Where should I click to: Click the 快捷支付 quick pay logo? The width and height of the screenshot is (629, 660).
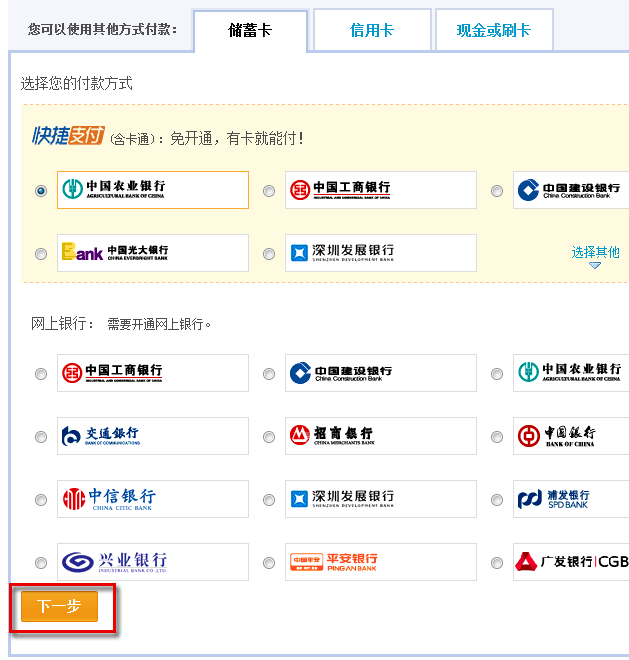click(68, 136)
